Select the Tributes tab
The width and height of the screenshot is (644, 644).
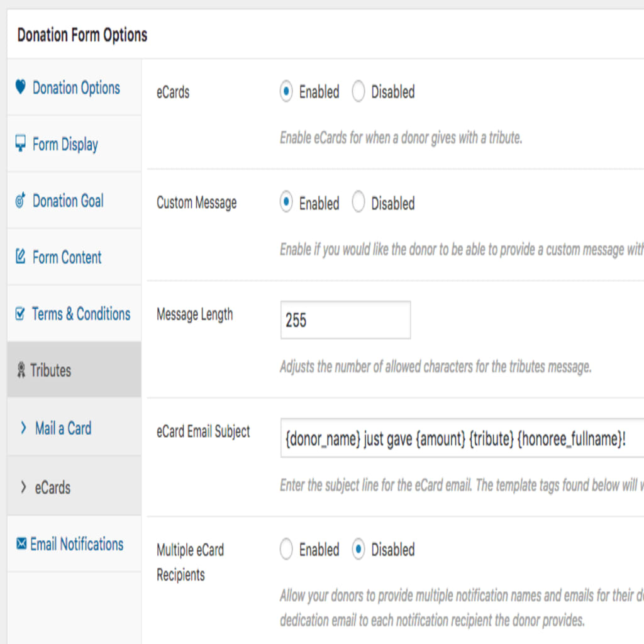coord(74,370)
